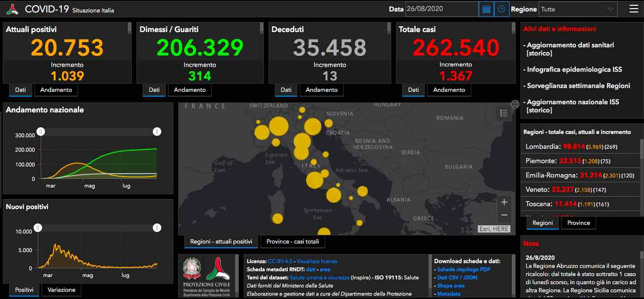
Task: Click right range handle on Andamento nazionale chart
Action: 157,132
